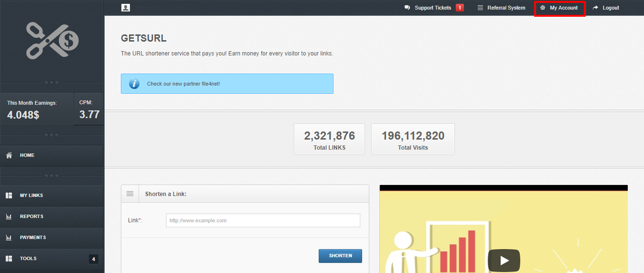Image resolution: width=644 pixels, height=273 pixels.
Task: Click the Logout arrow icon
Action: [595, 8]
